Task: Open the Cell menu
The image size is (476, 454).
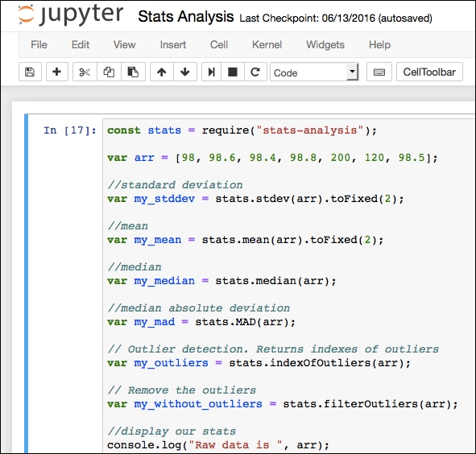Action: point(219,45)
